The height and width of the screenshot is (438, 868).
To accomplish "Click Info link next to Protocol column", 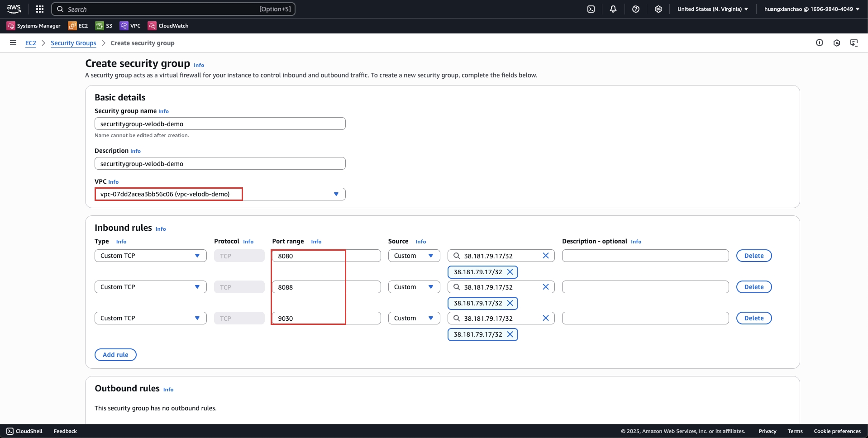I will [248, 242].
